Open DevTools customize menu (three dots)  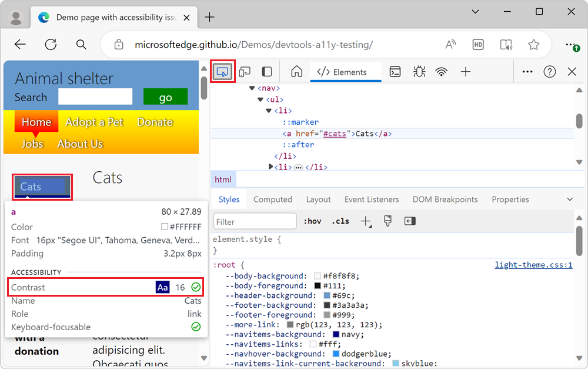pos(527,71)
